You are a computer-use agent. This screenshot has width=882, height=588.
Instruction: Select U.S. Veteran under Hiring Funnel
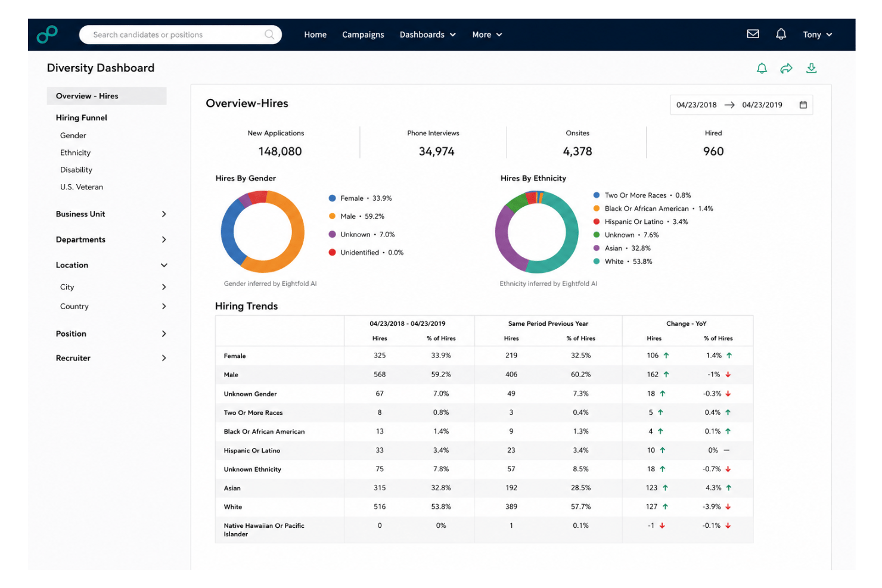coord(82,187)
